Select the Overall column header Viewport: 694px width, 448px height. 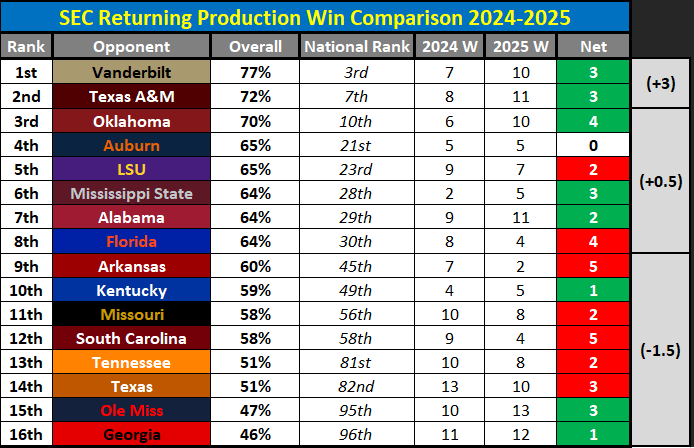click(255, 47)
